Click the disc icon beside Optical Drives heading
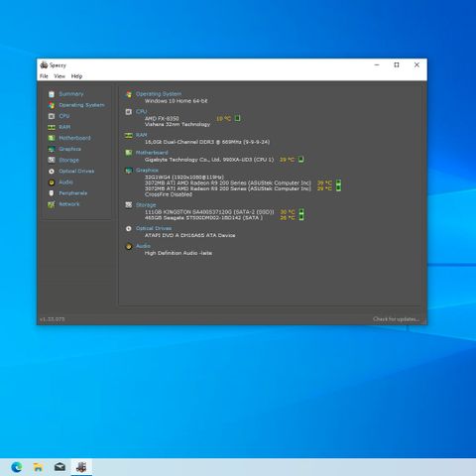Image resolution: width=476 pixels, height=476 pixels. [129, 229]
